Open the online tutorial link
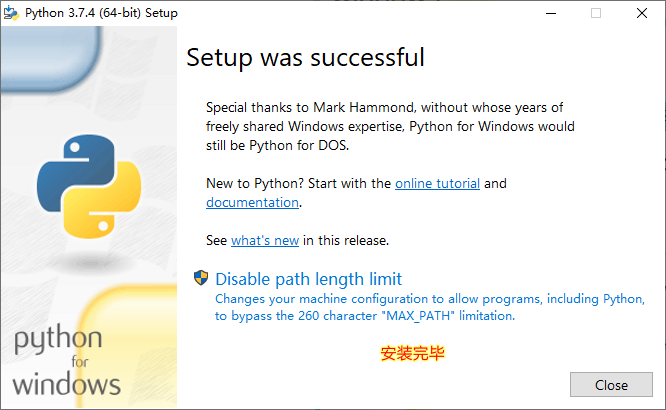The image size is (666, 410). coord(437,183)
